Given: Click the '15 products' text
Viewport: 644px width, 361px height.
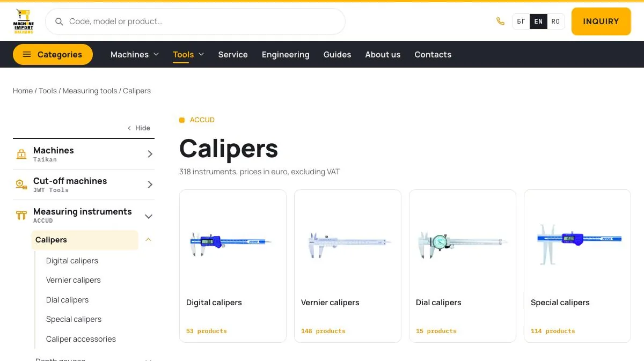Looking at the screenshot, I should pyautogui.click(x=436, y=331).
